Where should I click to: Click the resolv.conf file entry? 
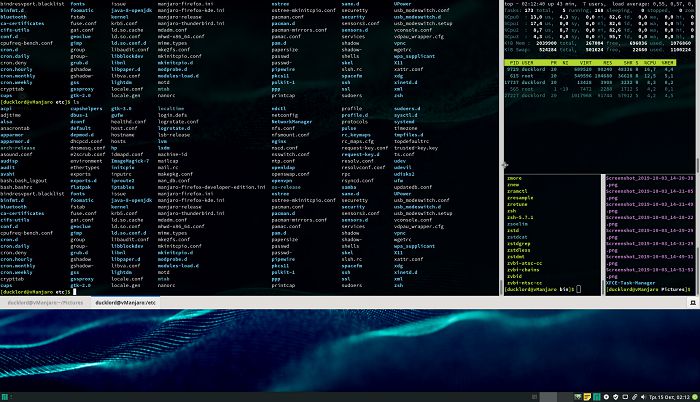tap(357, 161)
